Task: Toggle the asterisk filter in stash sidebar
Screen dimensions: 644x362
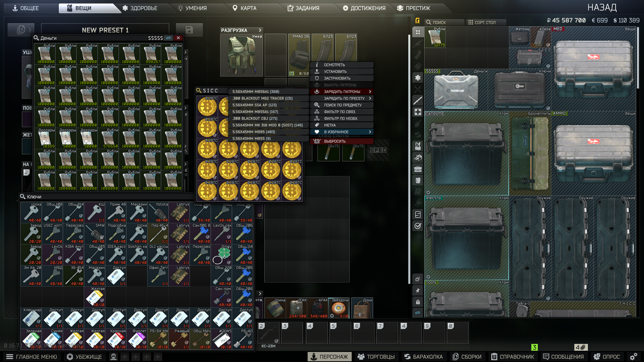Action: click(x=417, y=77)
